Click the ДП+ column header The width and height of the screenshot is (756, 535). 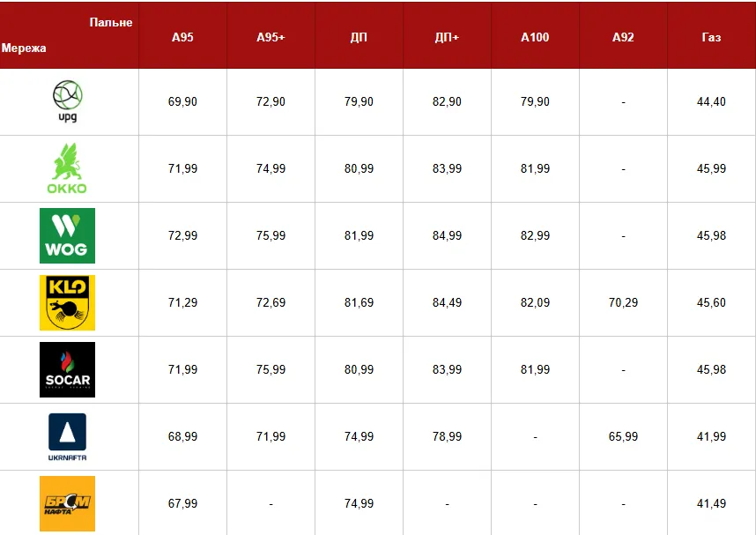pos(447,38)
